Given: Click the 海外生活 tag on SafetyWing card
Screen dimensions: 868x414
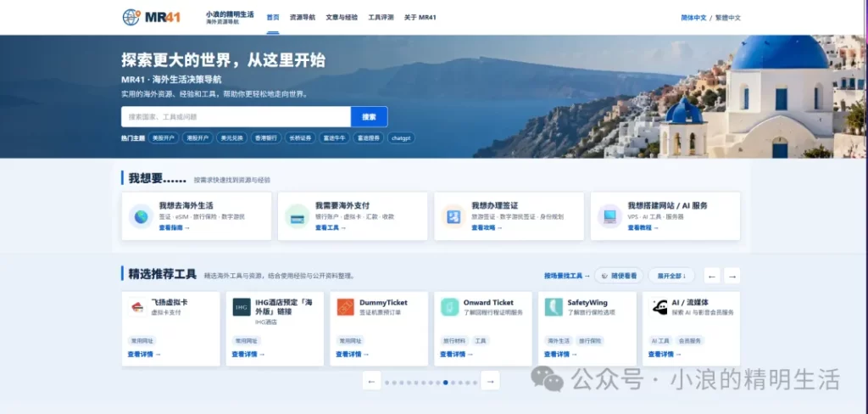Looking at the screenshot, I should 559,341.
